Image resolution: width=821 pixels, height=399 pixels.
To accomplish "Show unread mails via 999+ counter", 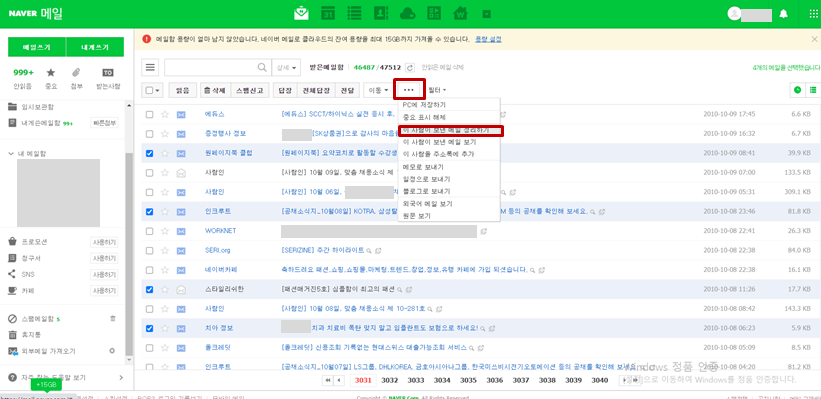I will [x=24, y=73].
